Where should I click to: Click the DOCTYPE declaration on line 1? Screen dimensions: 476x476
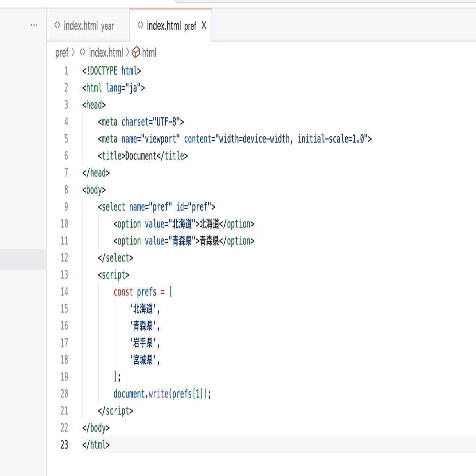tap(111, 71)
